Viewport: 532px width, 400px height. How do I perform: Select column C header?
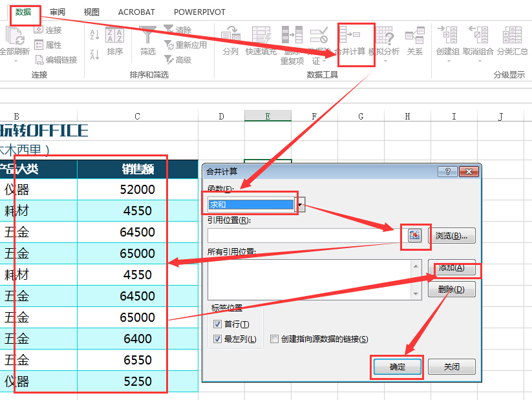138,116
